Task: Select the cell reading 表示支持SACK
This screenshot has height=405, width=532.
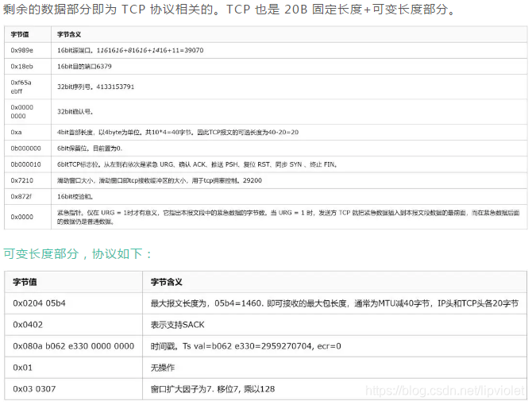Action: (x=335, y=325)
